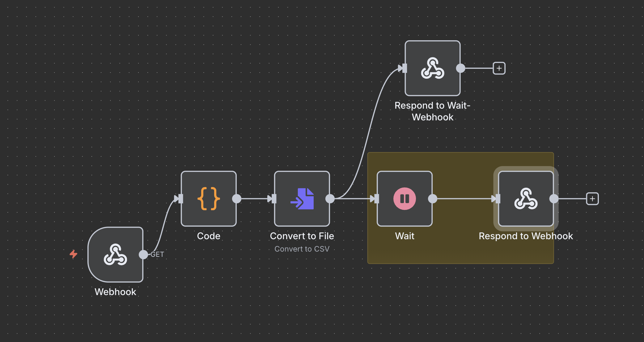Select the purple file-conversion icon
Screen dimensions: 644x342
coord(302,199)
